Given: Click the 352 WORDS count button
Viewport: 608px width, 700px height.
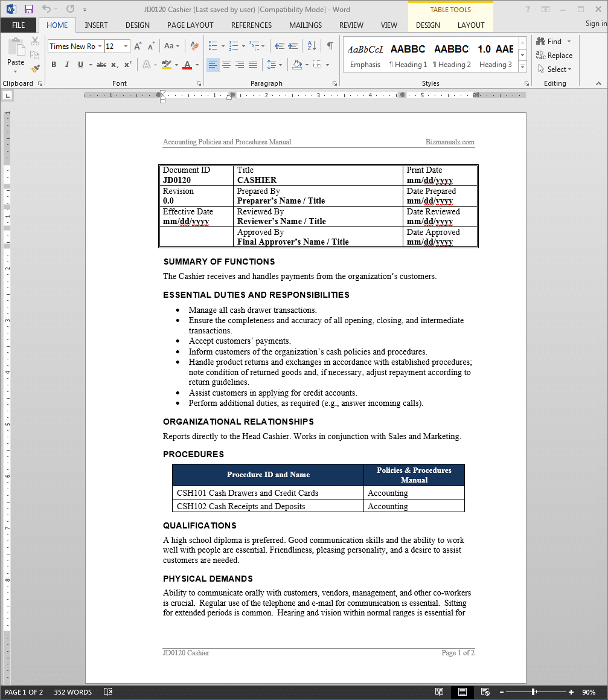Looking at the screenshot, I should click(x=73, y=692).
